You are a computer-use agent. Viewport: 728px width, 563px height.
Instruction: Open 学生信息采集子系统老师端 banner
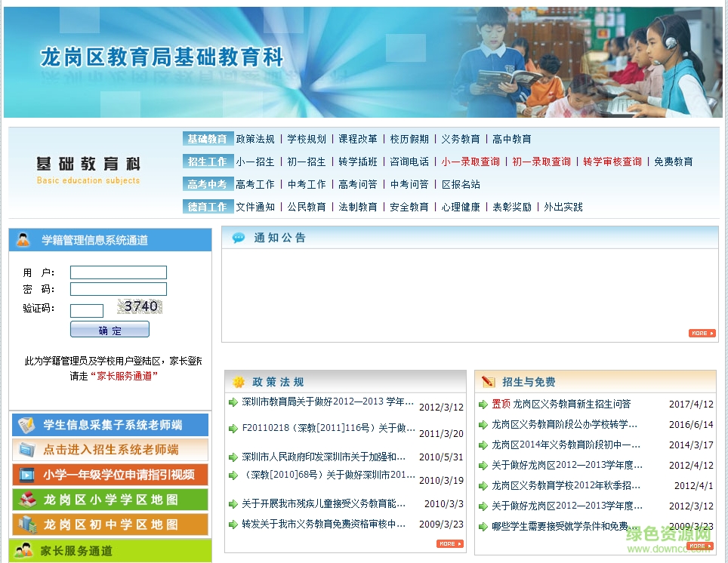click(110, 425)
